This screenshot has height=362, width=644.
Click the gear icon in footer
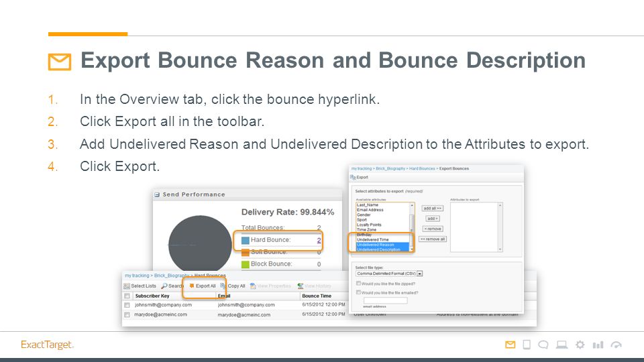[x=580, y=345]
